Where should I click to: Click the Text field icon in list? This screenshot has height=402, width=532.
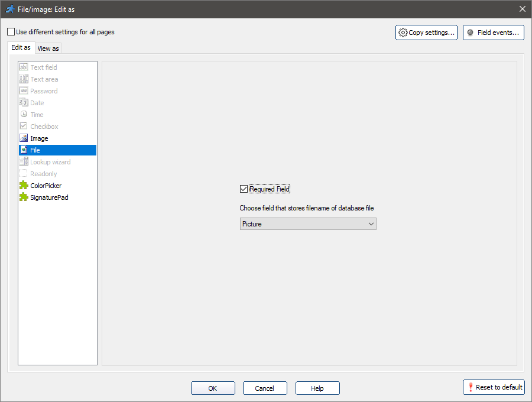(24, 67)
